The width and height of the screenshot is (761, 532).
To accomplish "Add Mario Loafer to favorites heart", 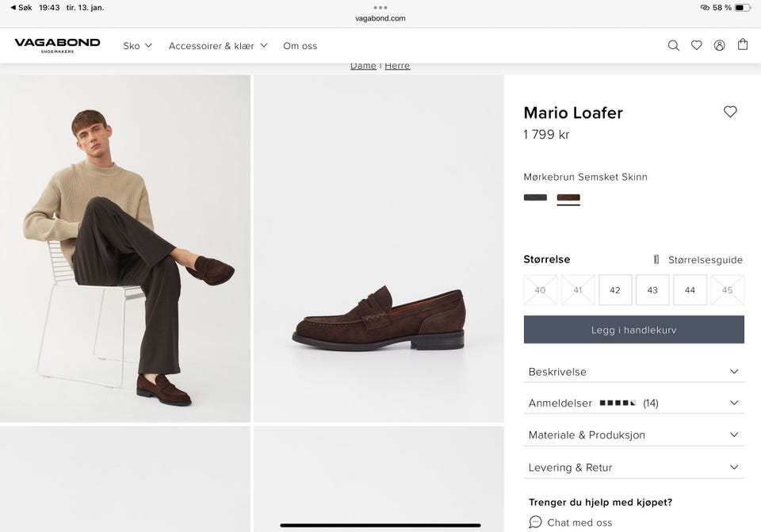I will 730,112.
